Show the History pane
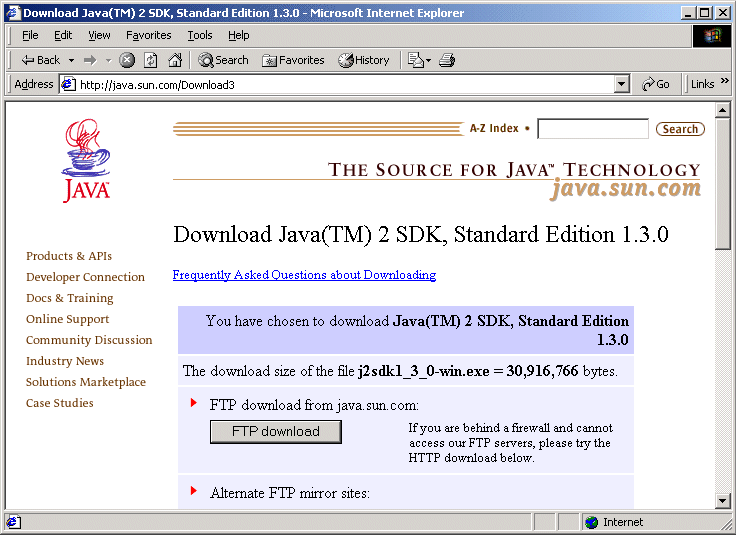 click(364, 60)
